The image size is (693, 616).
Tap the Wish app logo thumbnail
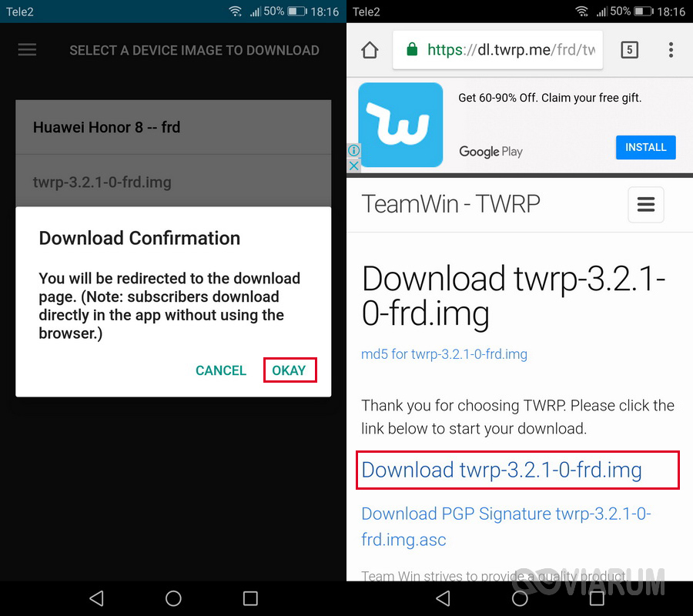tap(400, 125)
